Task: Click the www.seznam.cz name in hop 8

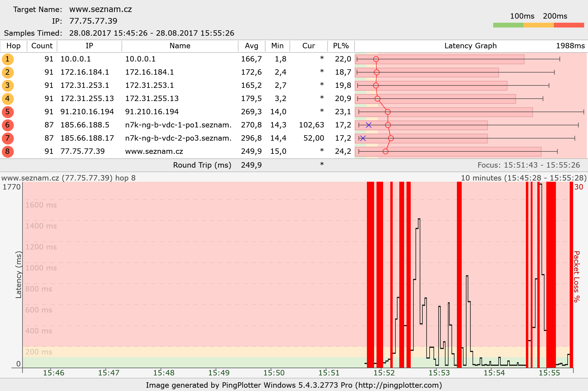Action: click(154, 151)
